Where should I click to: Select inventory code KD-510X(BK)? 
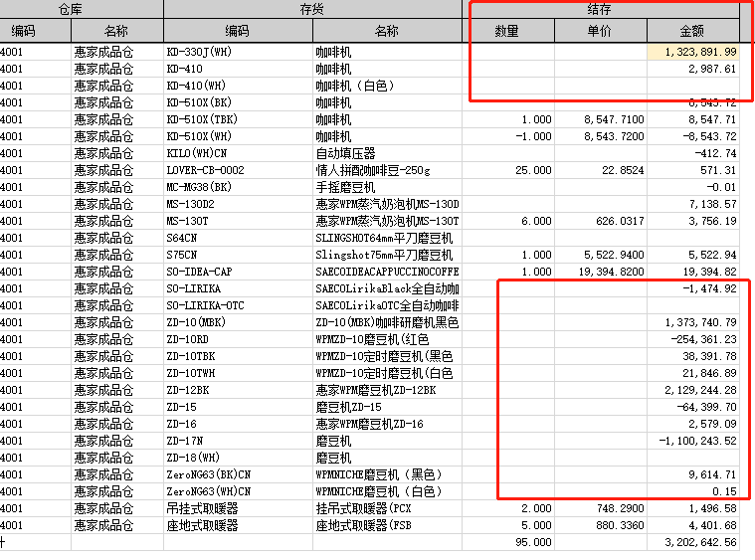pos(238,102)
